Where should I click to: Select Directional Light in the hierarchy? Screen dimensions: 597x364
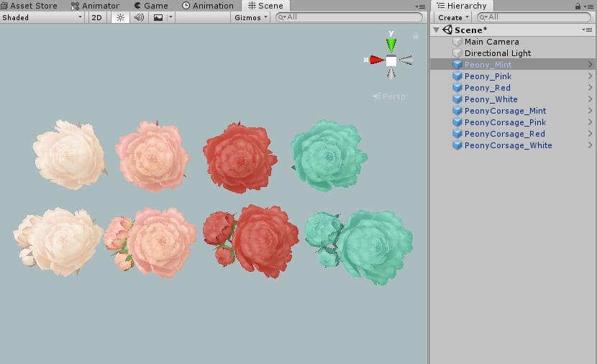[x=497, y=53]
